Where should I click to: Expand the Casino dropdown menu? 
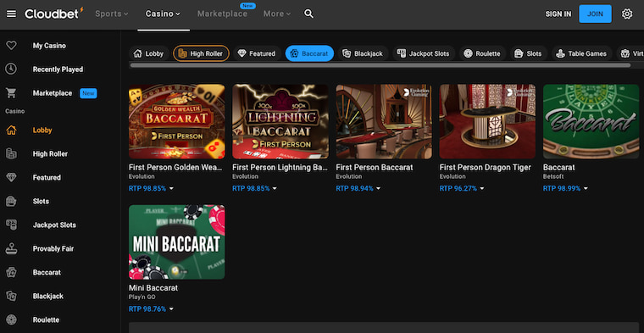point(163,14)
